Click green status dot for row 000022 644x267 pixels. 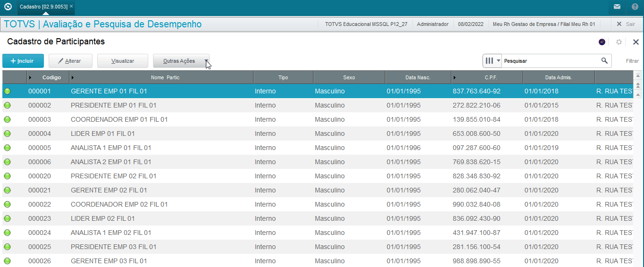(x=7, y=204)
